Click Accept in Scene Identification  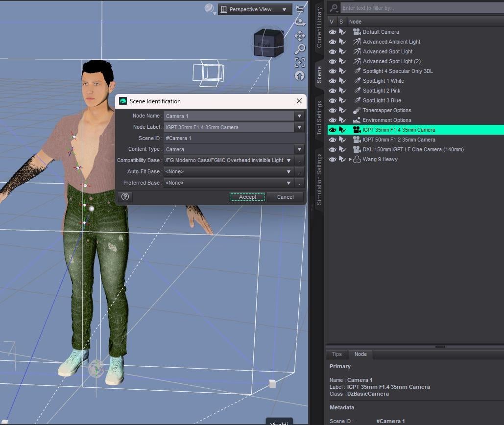click(x=247, y=197)
